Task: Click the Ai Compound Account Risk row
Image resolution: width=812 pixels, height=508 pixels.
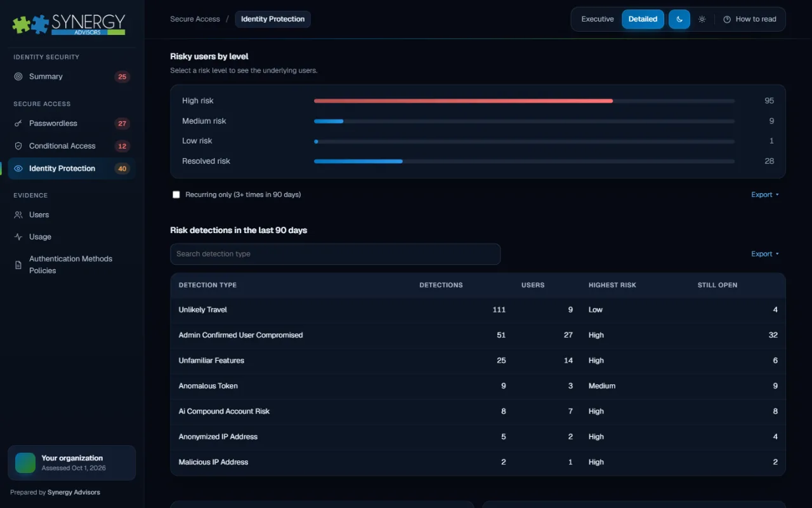Action: pyautogui.click(x=478, y=411)
